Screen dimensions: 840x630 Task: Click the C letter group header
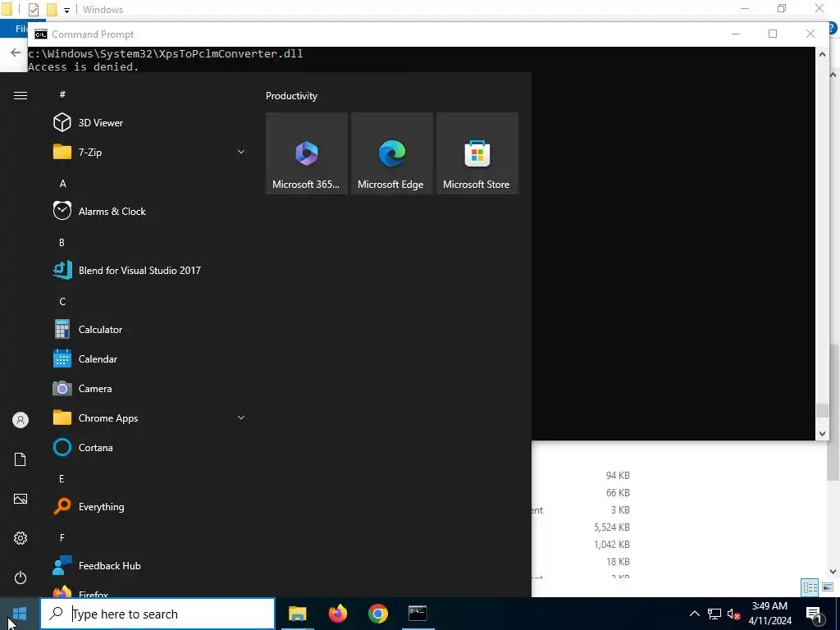(62, 302)
